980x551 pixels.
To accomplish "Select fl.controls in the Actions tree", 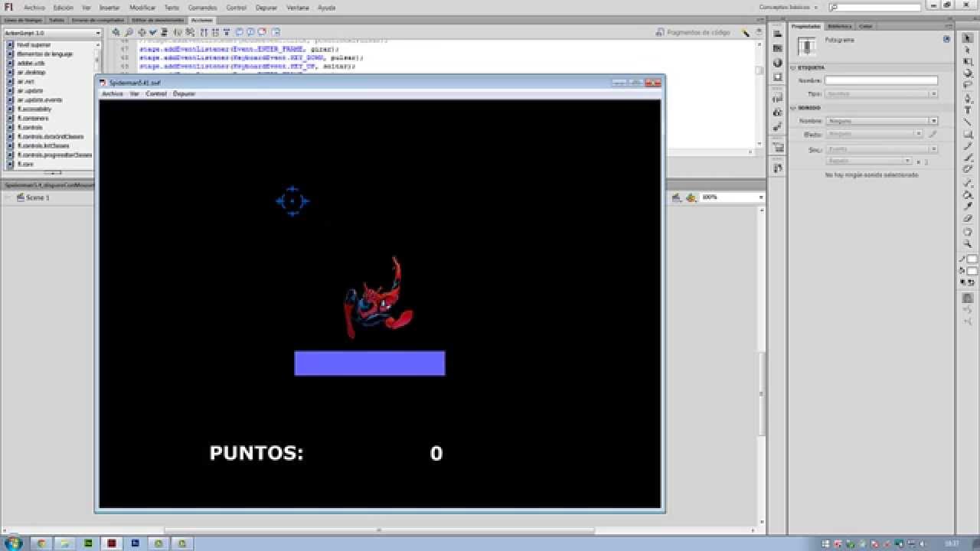I will 31,128.
